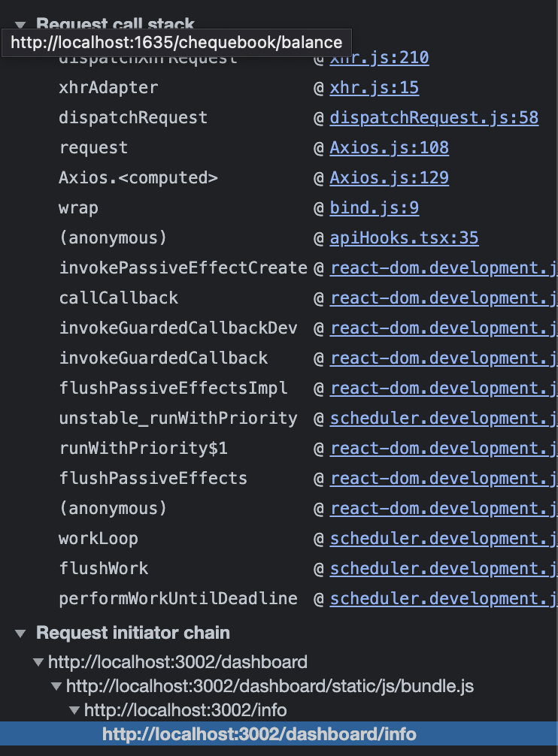
Task: Collapse the Request call stack section
Action: (x=20, y=25)
